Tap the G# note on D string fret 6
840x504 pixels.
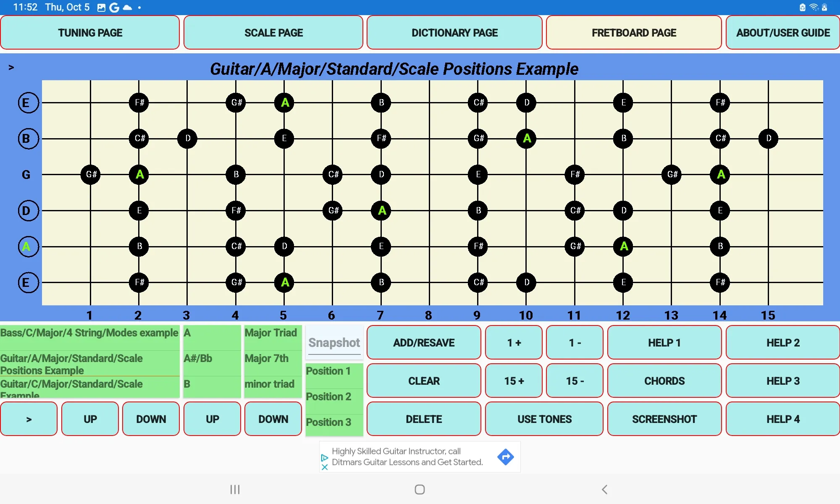point(333,210)
